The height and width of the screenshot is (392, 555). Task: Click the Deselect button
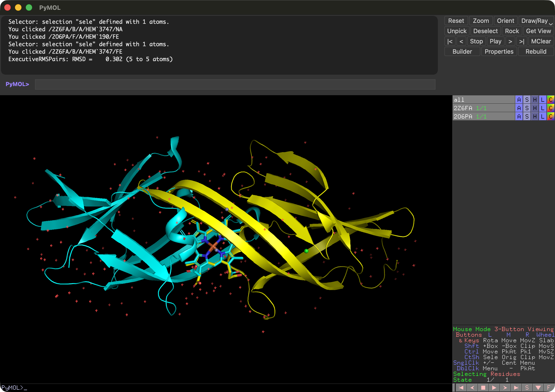[x=485, y=31]
